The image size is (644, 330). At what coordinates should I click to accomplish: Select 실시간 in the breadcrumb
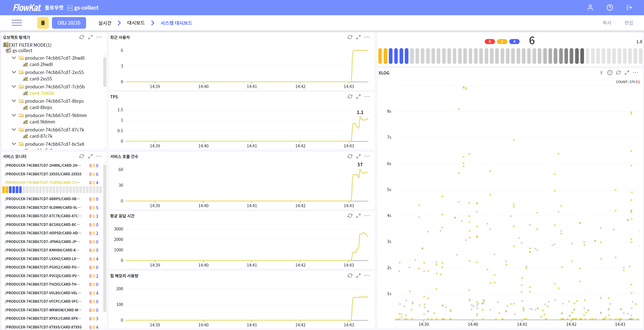105,23
